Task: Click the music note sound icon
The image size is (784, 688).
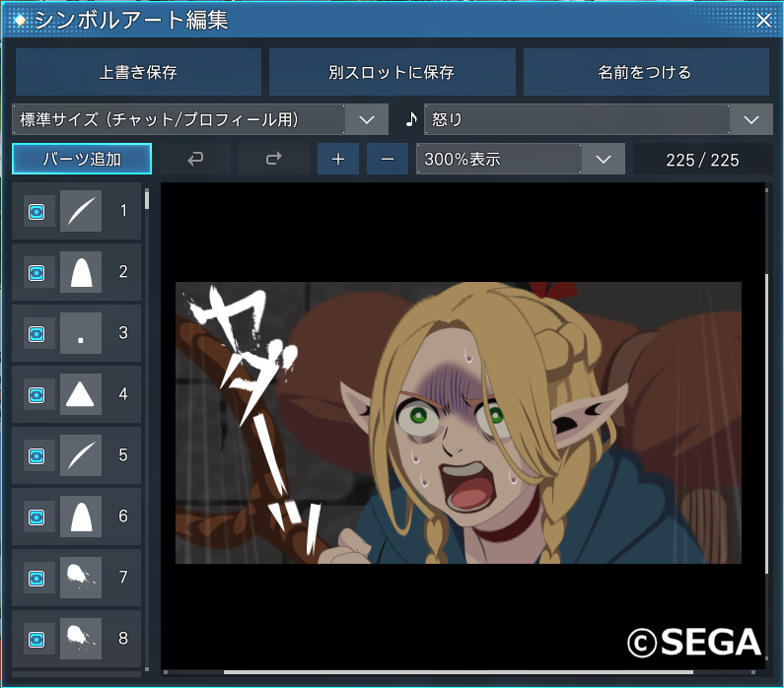Action: tap(411, 119)
